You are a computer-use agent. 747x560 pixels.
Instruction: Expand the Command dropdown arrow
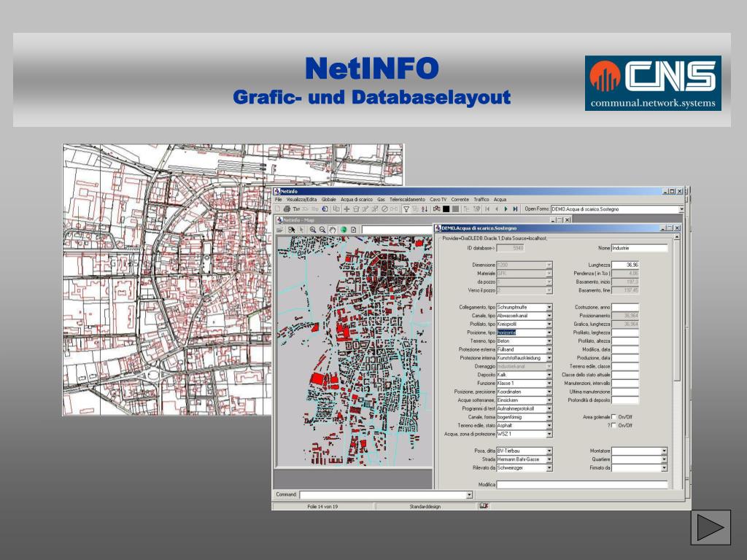[x=469, y=495]
